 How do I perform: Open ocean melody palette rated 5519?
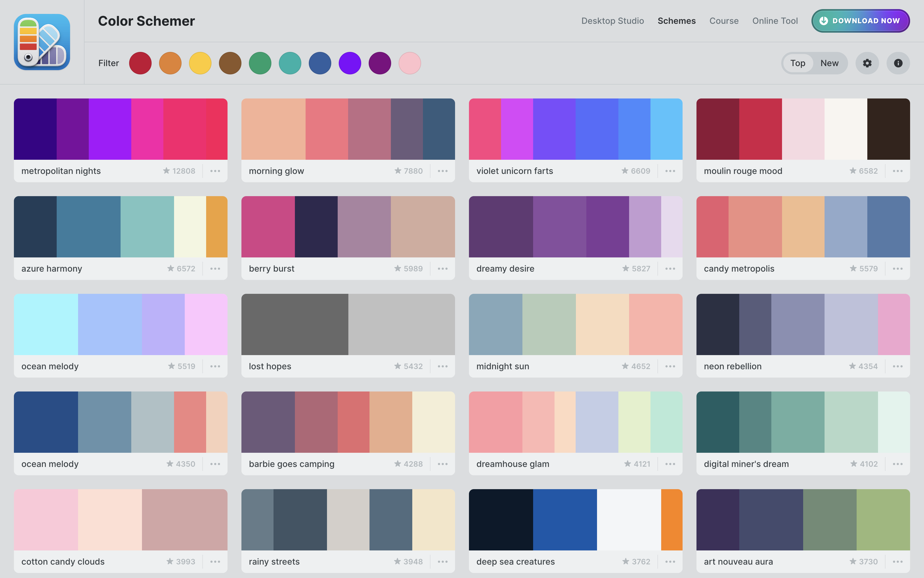point(121,324)
